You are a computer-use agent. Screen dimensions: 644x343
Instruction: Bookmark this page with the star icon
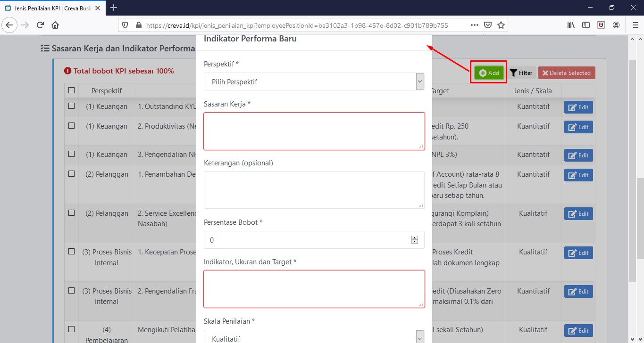[x=501, y=25]
